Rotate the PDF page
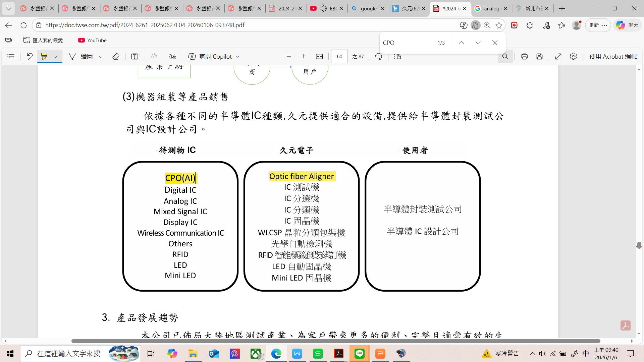Viewport: 644px width, 362px height. coord(379,56)
